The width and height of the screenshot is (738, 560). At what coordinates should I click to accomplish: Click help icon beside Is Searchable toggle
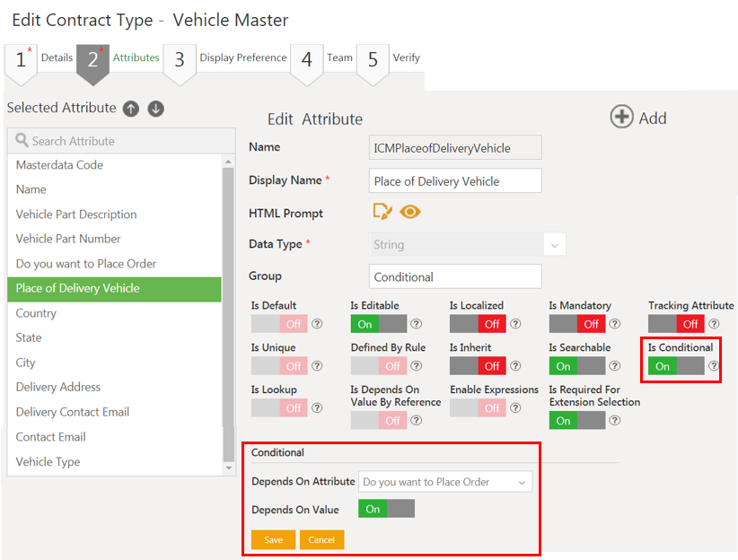coord(615,366)
